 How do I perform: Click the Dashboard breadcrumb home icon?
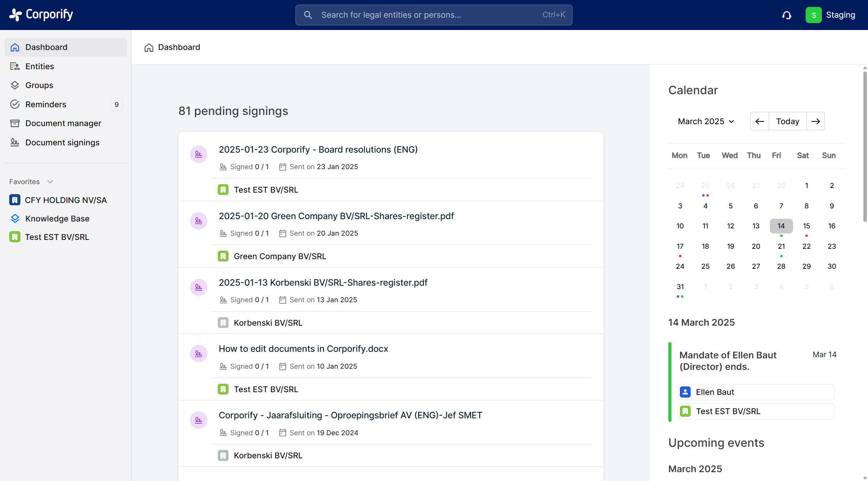(149, 47)
